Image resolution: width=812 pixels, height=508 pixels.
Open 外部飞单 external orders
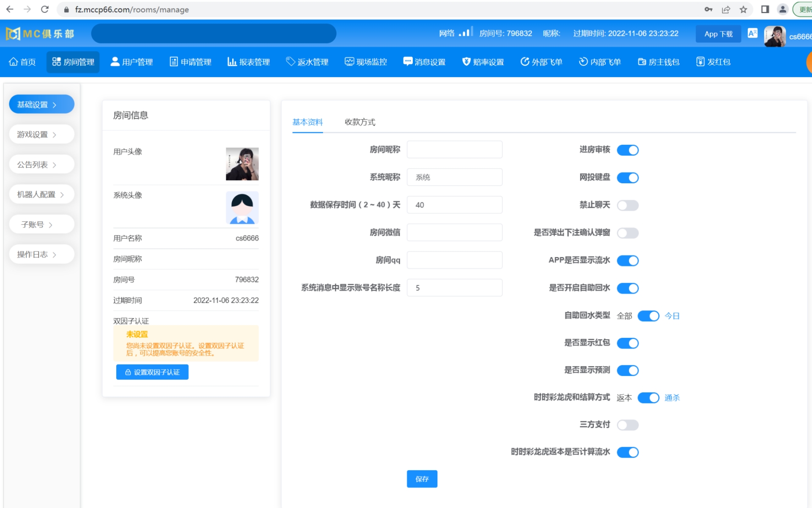pyautogui.click(x=541, y=62)
